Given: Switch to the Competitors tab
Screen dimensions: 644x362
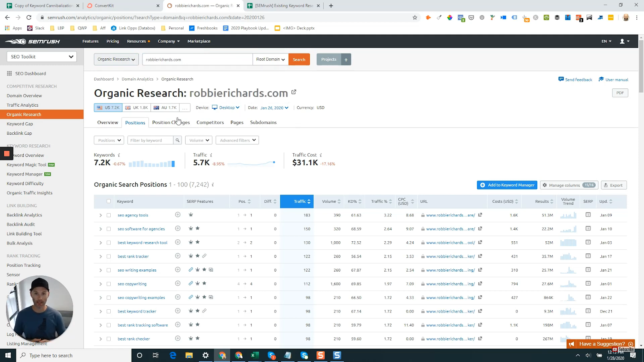Looking at the screenshot, I should pyautogui.click(x=210, y=122).
